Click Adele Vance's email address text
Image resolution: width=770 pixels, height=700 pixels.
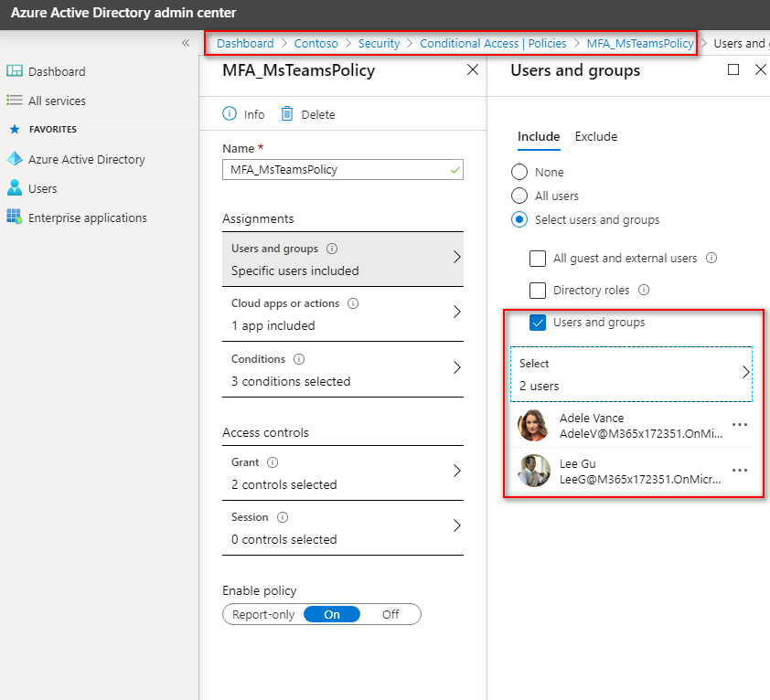tap(641, 433)
